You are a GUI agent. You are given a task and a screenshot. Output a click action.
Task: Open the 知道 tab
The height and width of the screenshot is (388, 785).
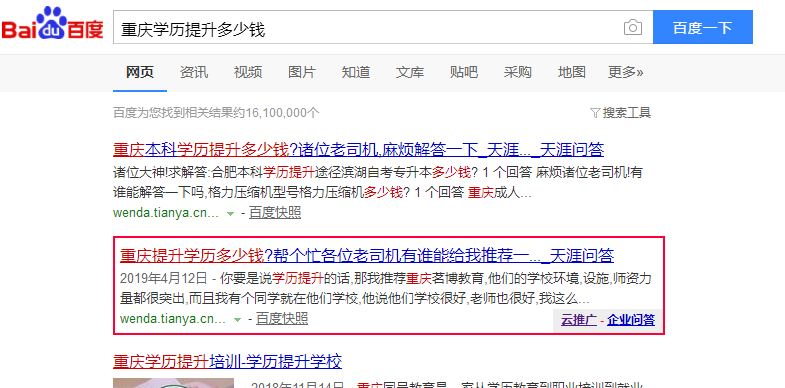click(356, 72)
